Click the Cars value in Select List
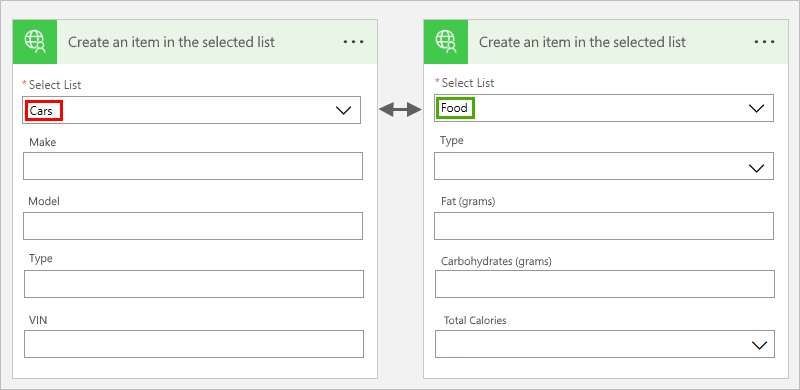 point(41,111)
